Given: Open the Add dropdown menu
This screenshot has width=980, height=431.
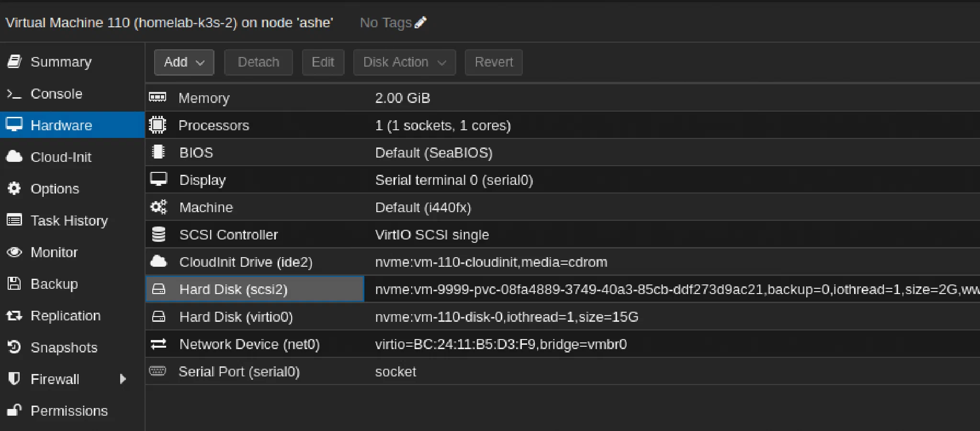Looking at the screenshot, I should [x=184, y=62].
